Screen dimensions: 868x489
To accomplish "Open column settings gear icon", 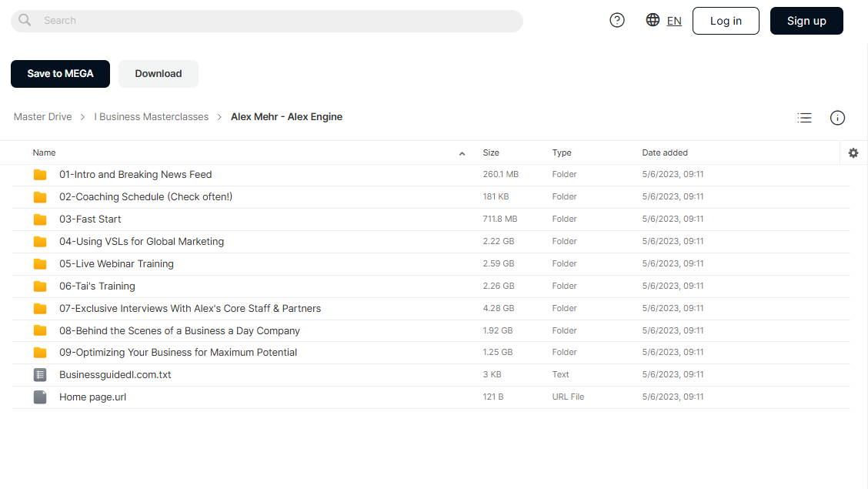I will click(x=853, y=152).
